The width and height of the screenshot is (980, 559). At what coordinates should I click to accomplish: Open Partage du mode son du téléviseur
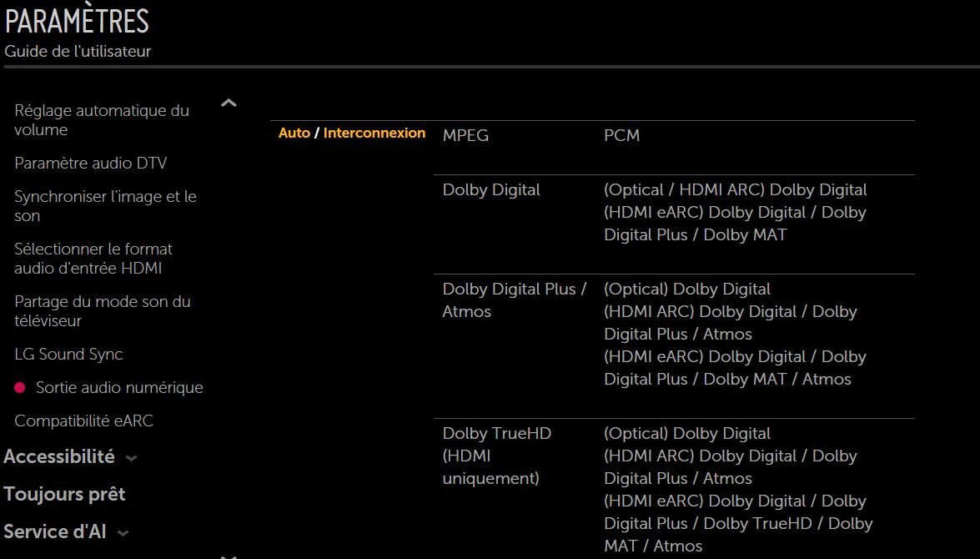point(102,311)
